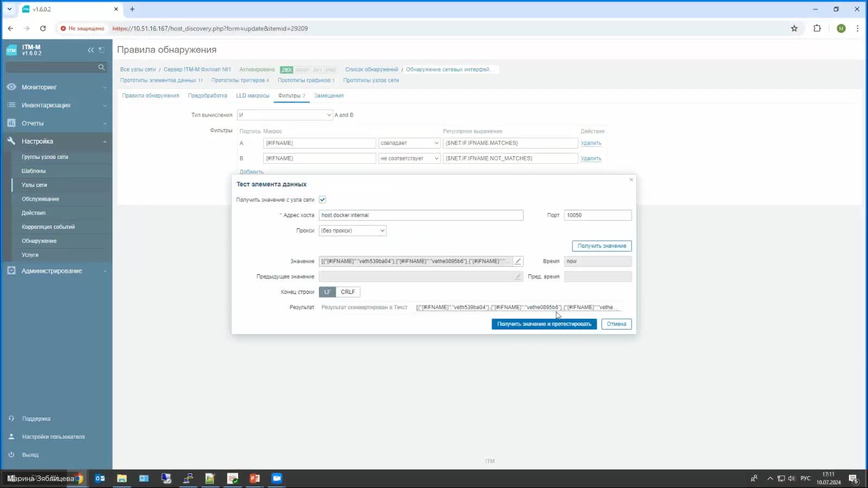Open the notification center icon

(x=853, y=479)
